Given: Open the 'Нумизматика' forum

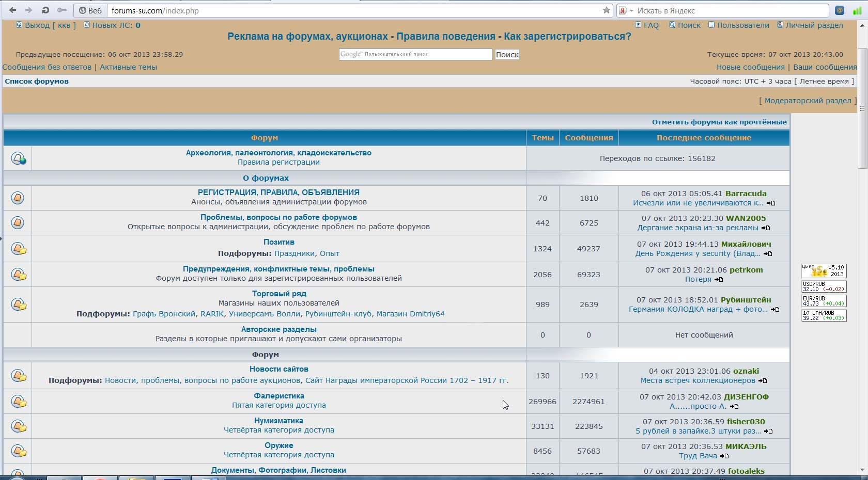Looking at the screenshot, I should 278,421.
